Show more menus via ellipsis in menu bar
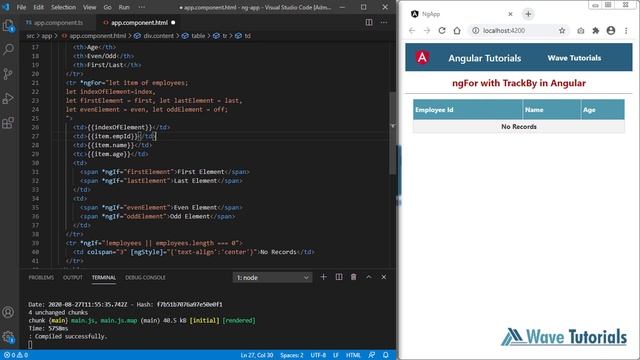This screenshot has height=360, width=640. point(141,7)
